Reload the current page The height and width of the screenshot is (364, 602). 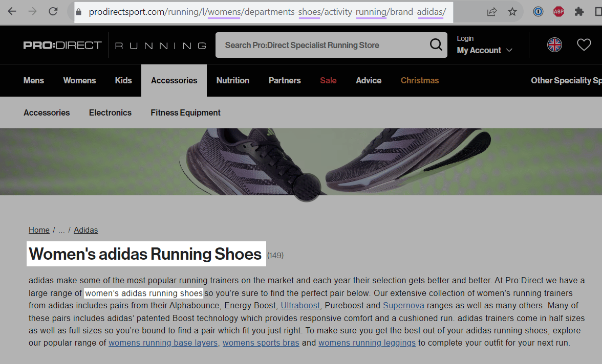(53, 12)
